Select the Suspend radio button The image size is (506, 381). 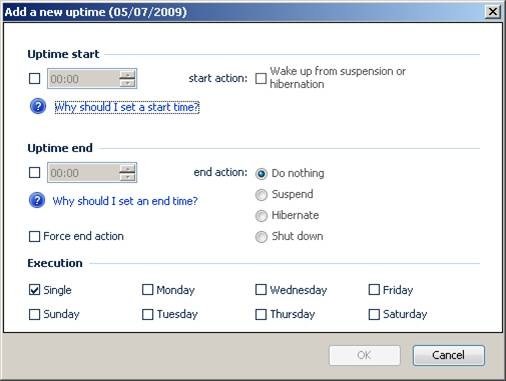point(261,195)
